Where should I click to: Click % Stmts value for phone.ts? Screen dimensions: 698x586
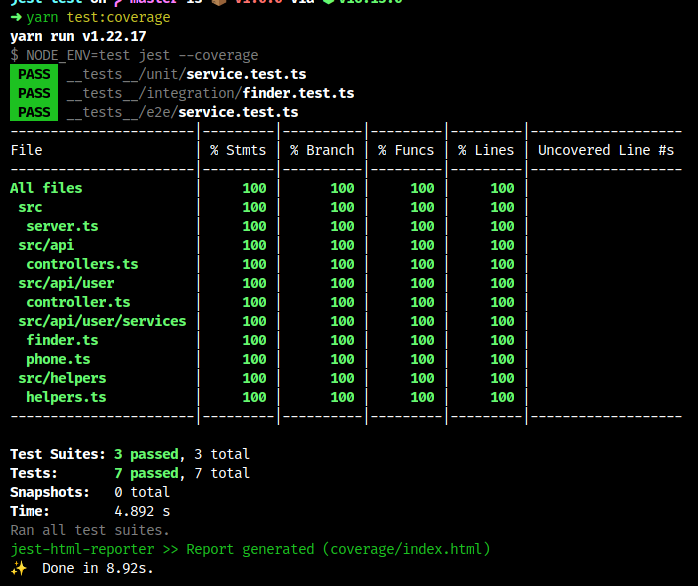[x=254, y=359]
